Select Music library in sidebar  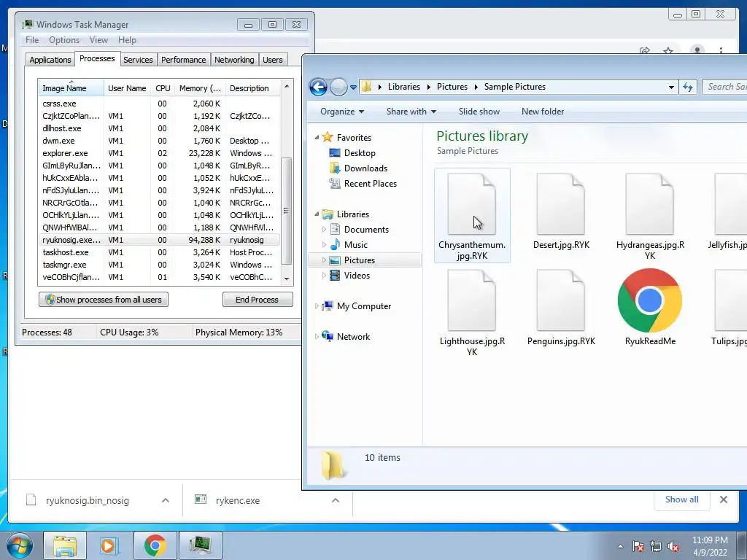pyautogui.click(x=355, y=245)
